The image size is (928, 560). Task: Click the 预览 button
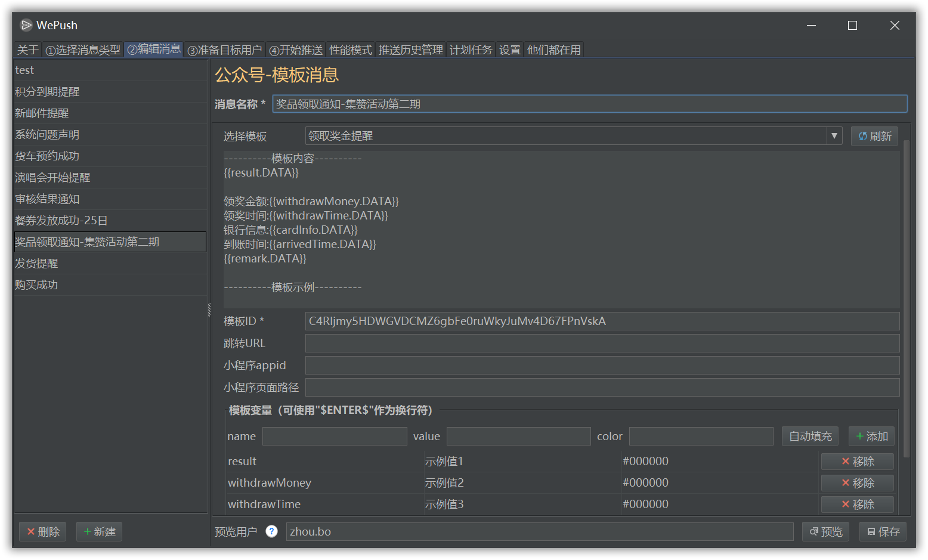tap(826, 531)
